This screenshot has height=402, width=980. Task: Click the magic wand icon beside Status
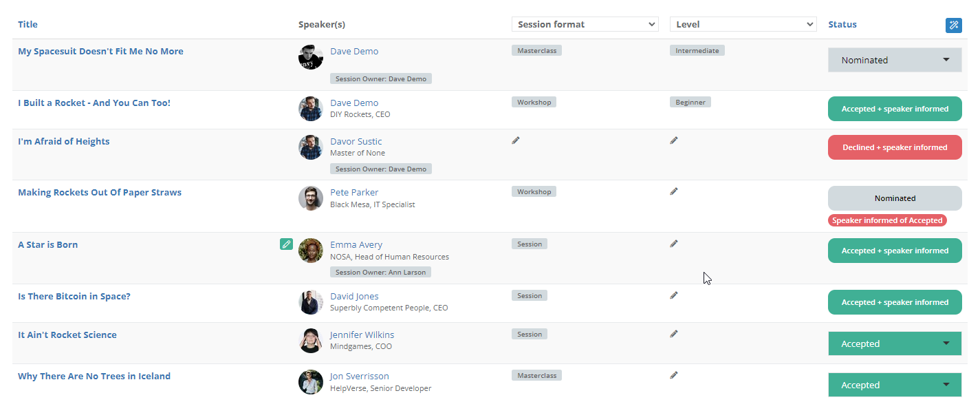point(953,25)
